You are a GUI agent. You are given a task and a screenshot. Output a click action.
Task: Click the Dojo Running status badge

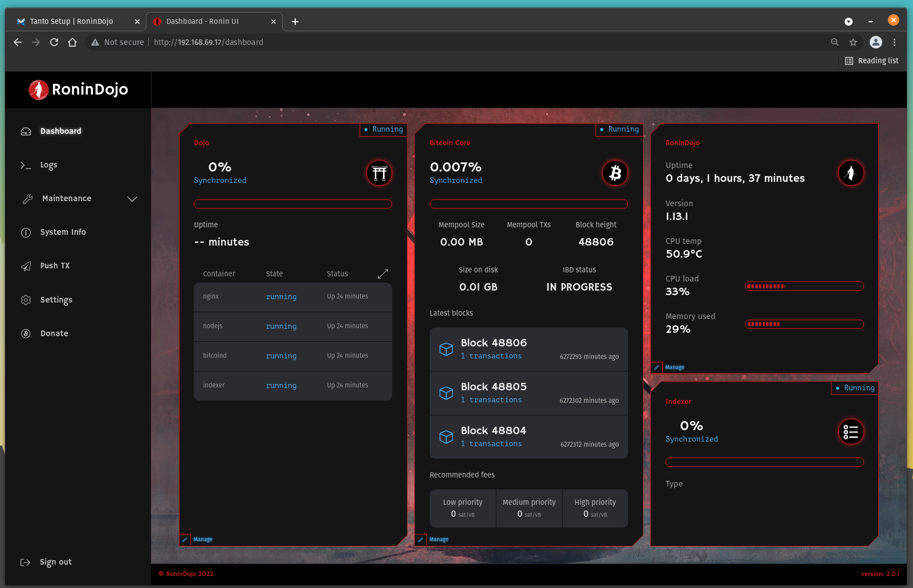click(x=384, y=129)
